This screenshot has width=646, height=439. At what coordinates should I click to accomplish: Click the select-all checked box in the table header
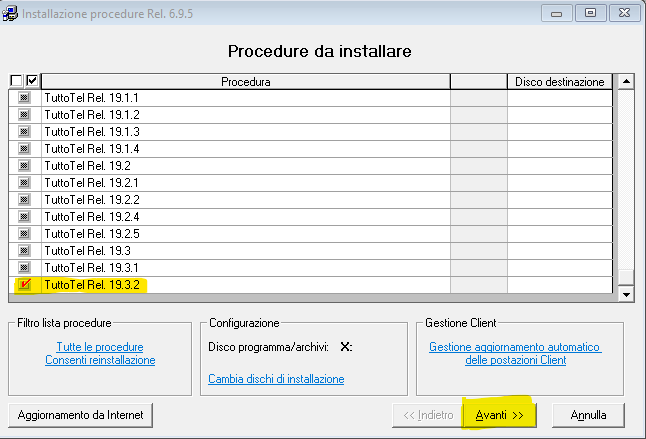coord(32,81)
